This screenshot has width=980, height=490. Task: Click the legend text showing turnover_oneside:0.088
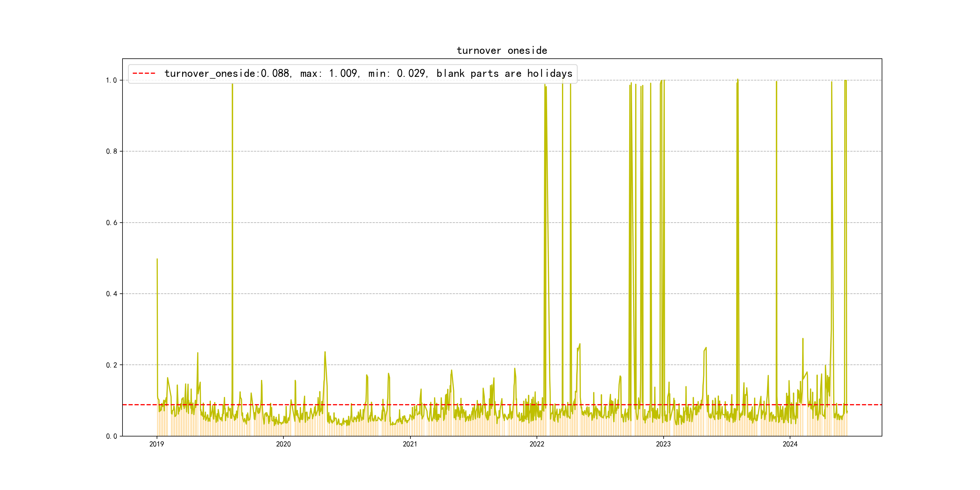[228, 73]
